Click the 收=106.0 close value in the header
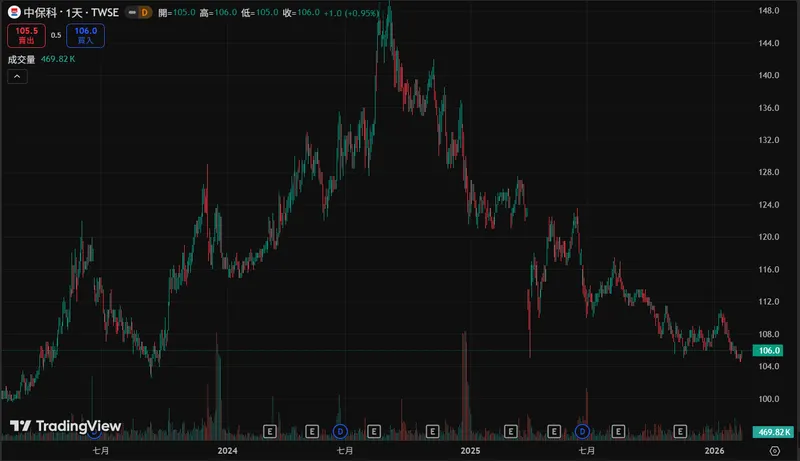This screenshot has width=800, height=461. coord(302,13)
